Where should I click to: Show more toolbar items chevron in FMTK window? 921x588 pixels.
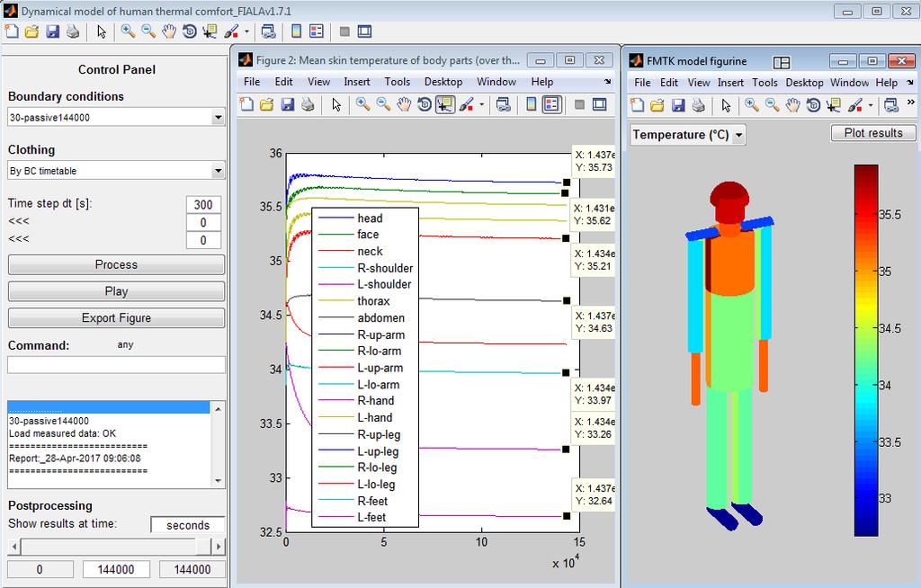910,102
